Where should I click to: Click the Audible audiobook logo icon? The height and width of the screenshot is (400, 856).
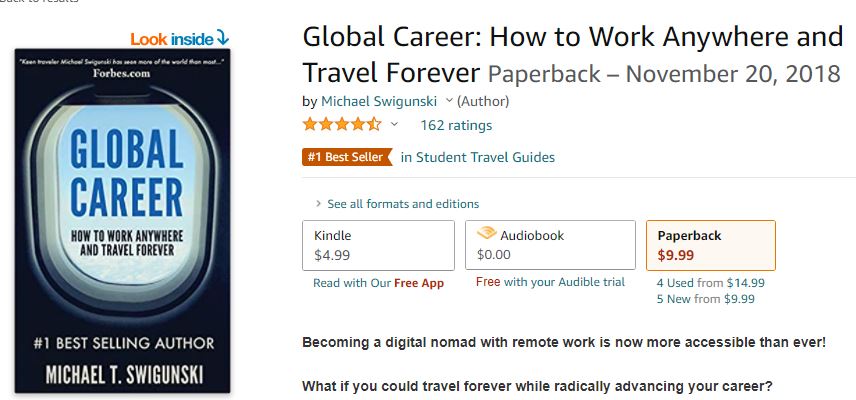486,234
